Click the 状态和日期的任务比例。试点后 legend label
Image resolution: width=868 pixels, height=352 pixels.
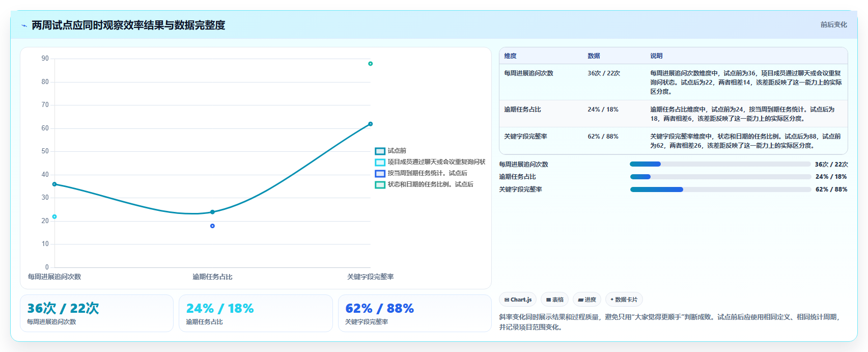pyautogui.click(x=431, y=184)
